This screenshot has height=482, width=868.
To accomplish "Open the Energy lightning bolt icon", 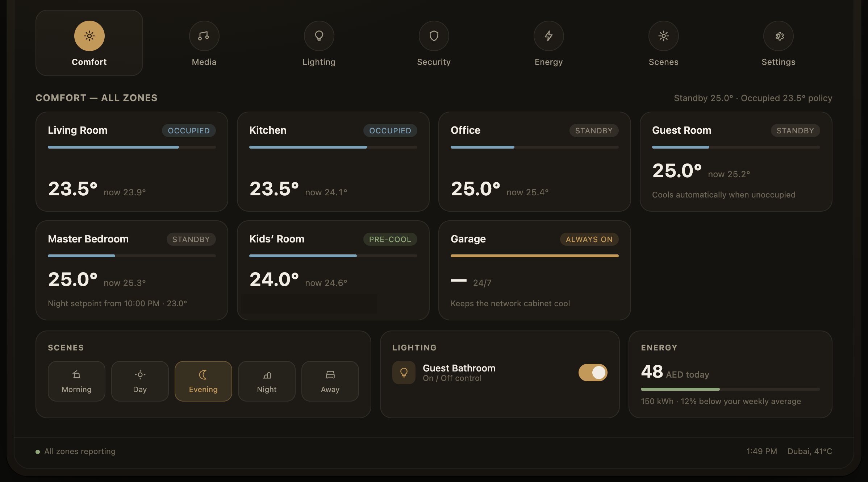I will point(548,36).
